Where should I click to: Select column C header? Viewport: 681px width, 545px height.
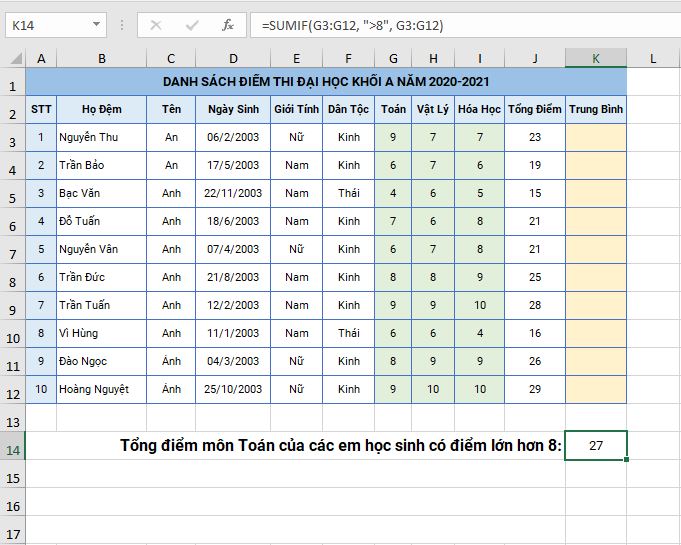pos(171,58)
